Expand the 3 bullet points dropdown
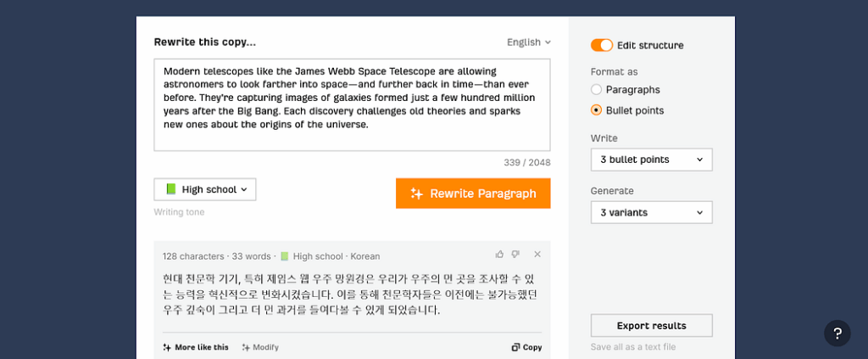 652,160
